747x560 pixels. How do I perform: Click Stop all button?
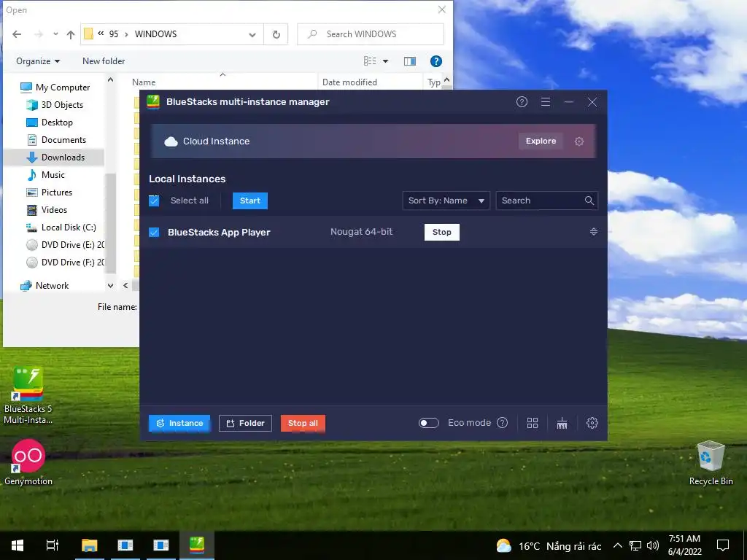[x=303, y=423]
